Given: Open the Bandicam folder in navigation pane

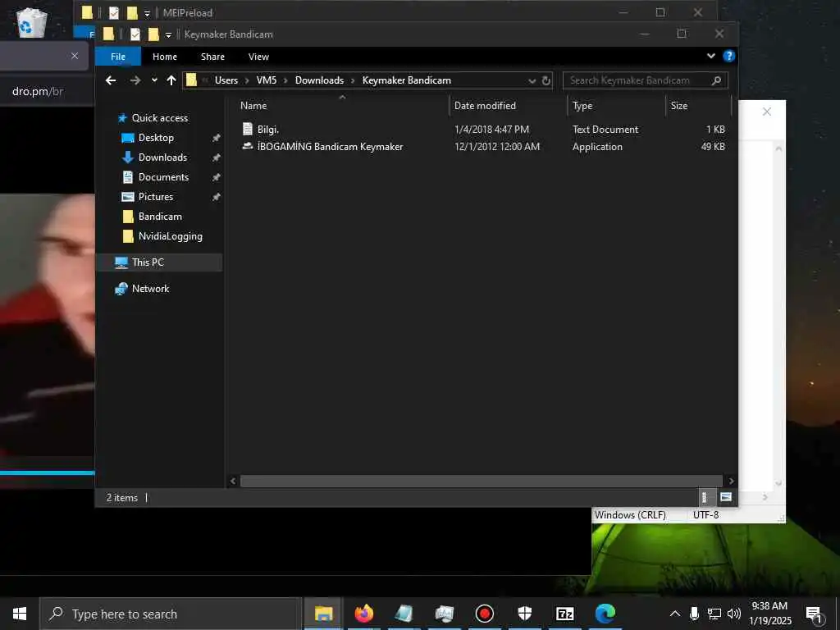Looking at the screenshot, I should point(160,217).
